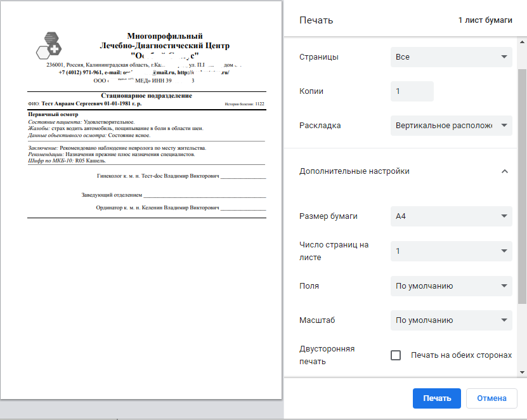Click the settings scrollbar down arrow
The height and width of the screenshot is (420, 527).
click(x=522, y=372)
